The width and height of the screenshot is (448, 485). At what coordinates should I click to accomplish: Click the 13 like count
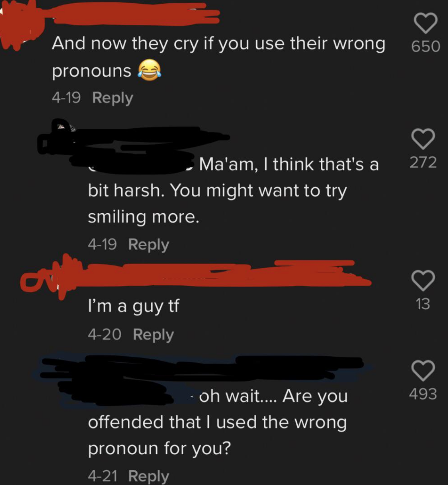click(x=423, y=304)
